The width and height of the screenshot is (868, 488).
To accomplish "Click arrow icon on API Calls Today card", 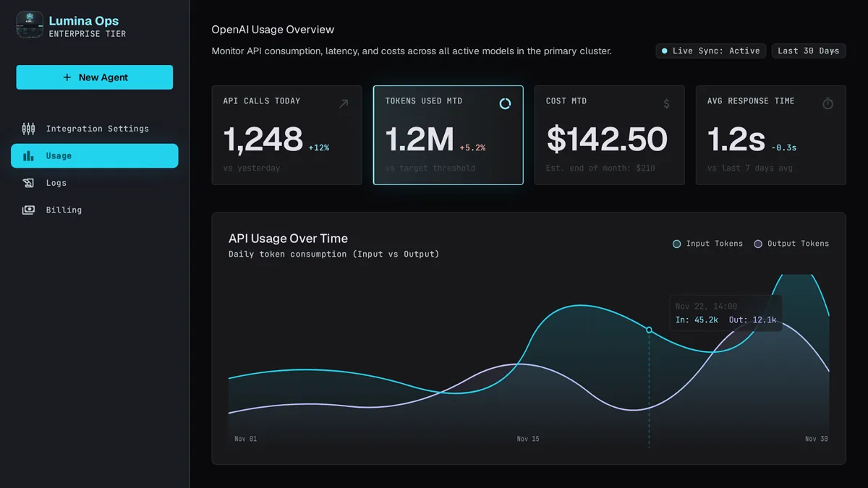I will pyautogui.click(x=344, y=104).
